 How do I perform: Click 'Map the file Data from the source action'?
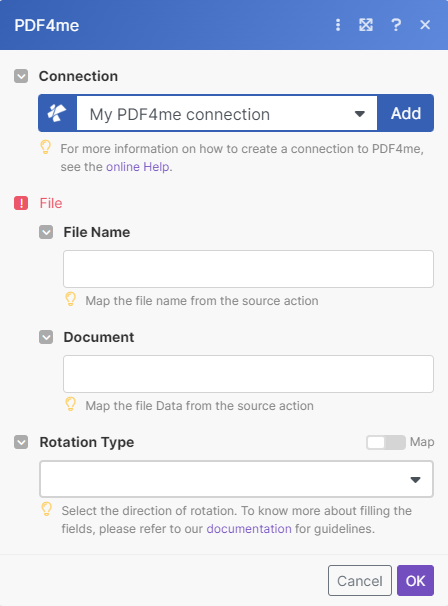199,406
